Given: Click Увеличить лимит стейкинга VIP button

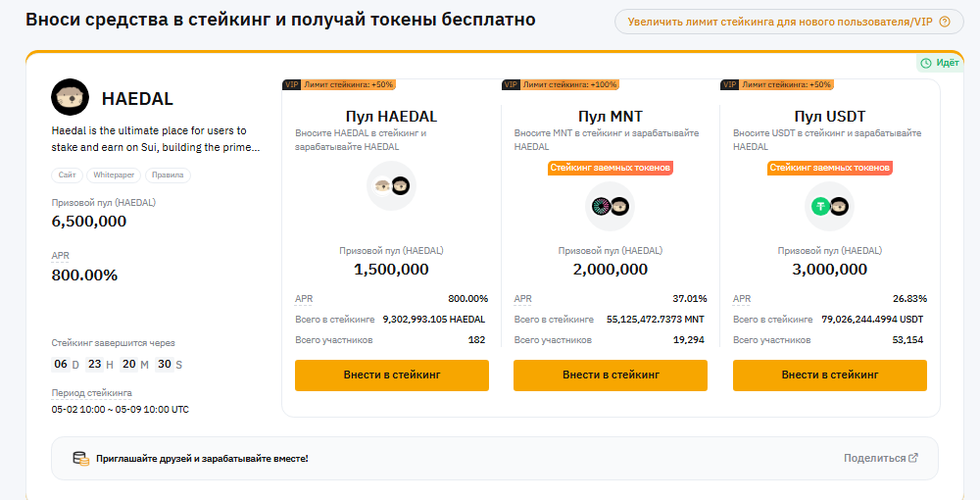Looking at the screenshot, I should pyautogui.click(x=782, y=21).
